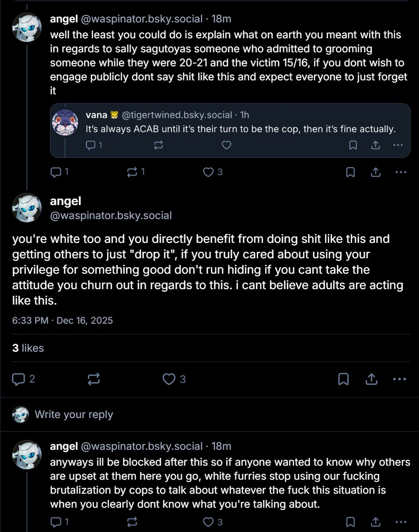This screenshot has width=419, height=532.
Task: Like the main post dated Dec 16
Action: [168, 379]
